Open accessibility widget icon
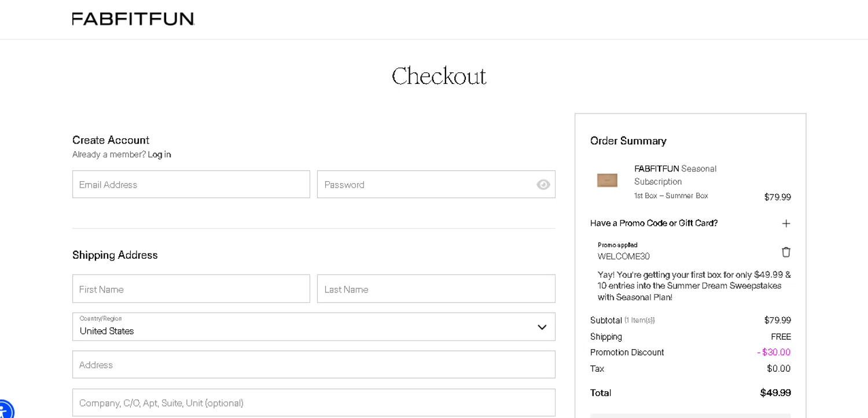Image resolution: width=868 pixels, height=418 pixels. (5, 410)
